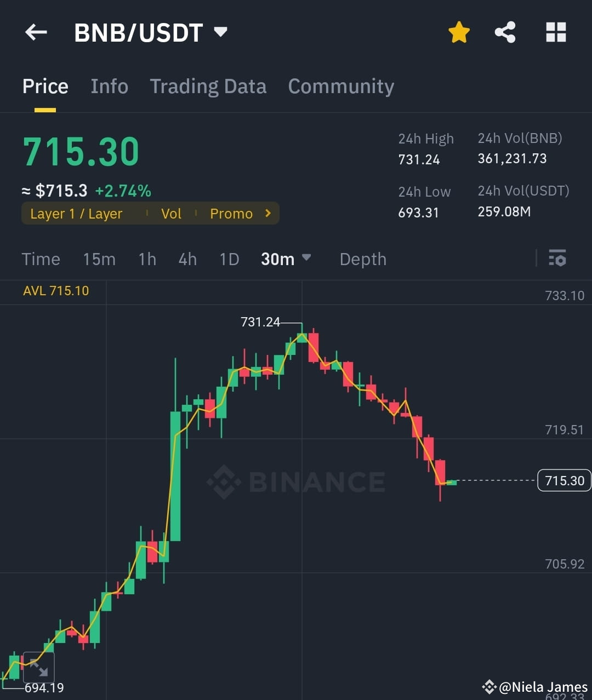
Task: Switch to the 4h timeframe
Action: (187, 259)
